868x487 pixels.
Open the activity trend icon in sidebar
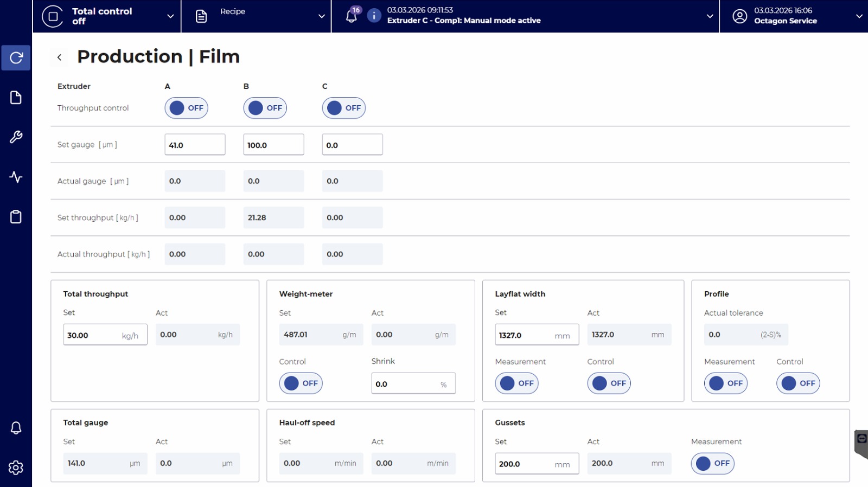point(16,177)
